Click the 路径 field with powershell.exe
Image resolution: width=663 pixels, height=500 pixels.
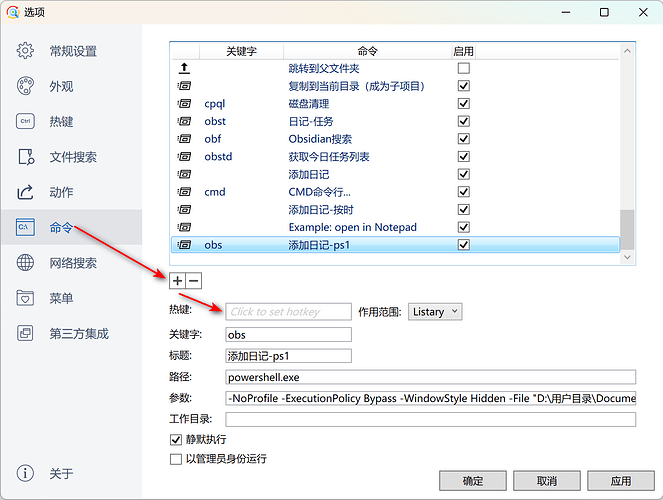[x=430, y=377]
